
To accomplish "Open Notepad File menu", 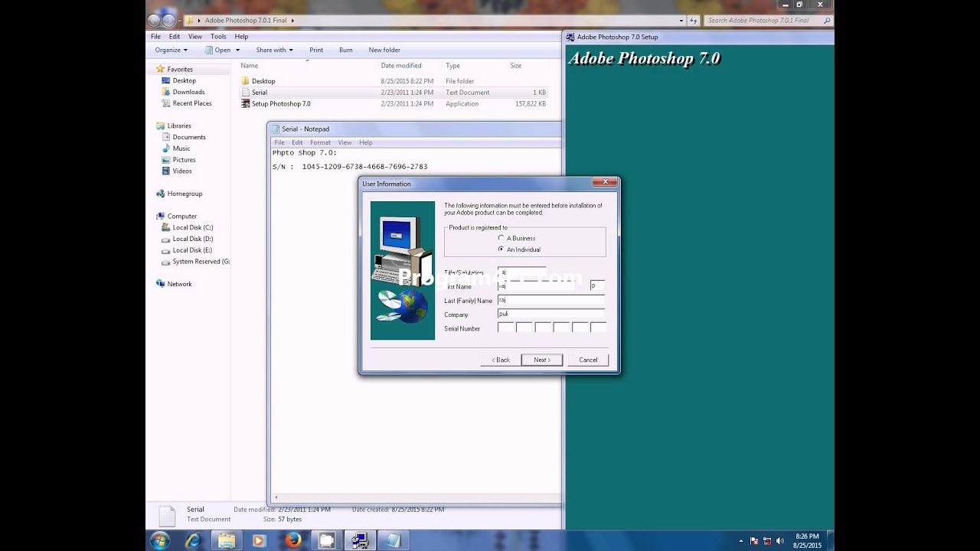I will (279, 142).
